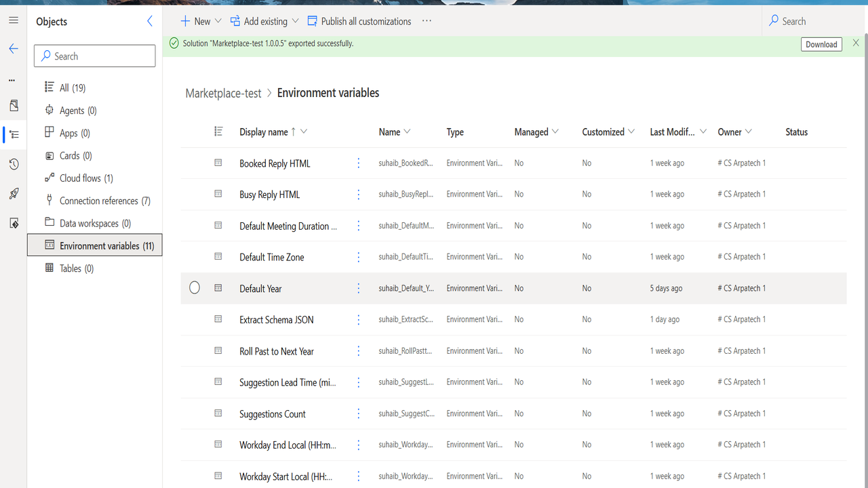The height and width of the screenshot is (488, 868).
Task: Open more actions for Extract Schema JSON
Action: pos(359,319)
